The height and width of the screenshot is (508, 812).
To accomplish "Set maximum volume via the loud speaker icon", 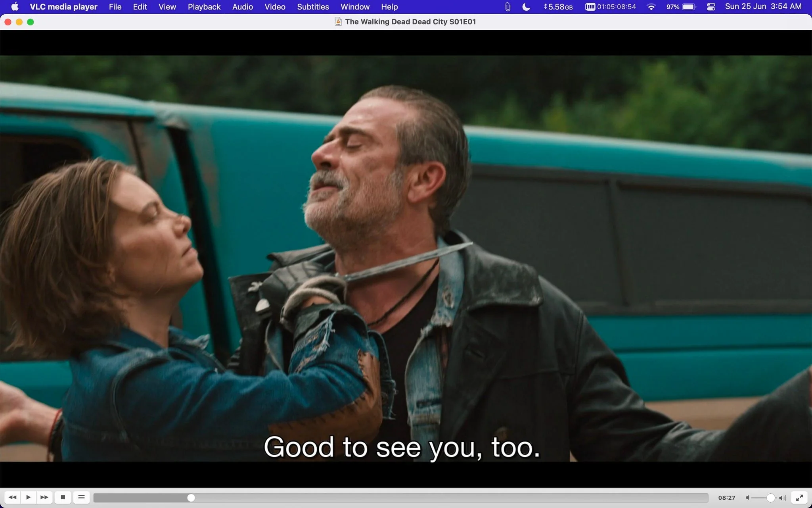I will [782, 498].
